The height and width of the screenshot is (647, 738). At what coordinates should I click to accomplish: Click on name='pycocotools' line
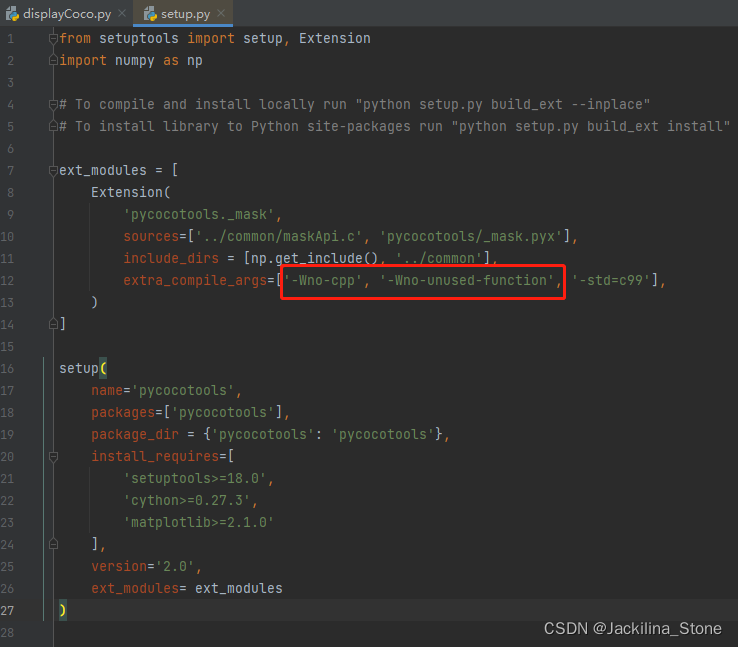167,391
